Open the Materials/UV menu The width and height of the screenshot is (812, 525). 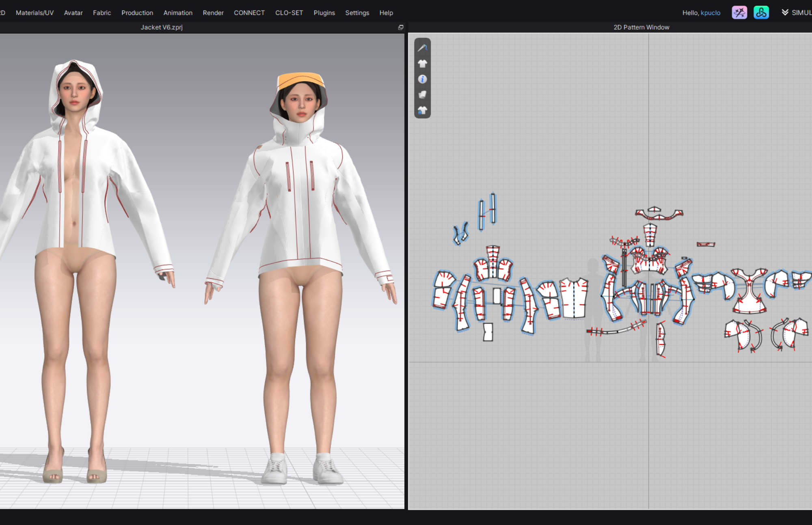(35, 13)
